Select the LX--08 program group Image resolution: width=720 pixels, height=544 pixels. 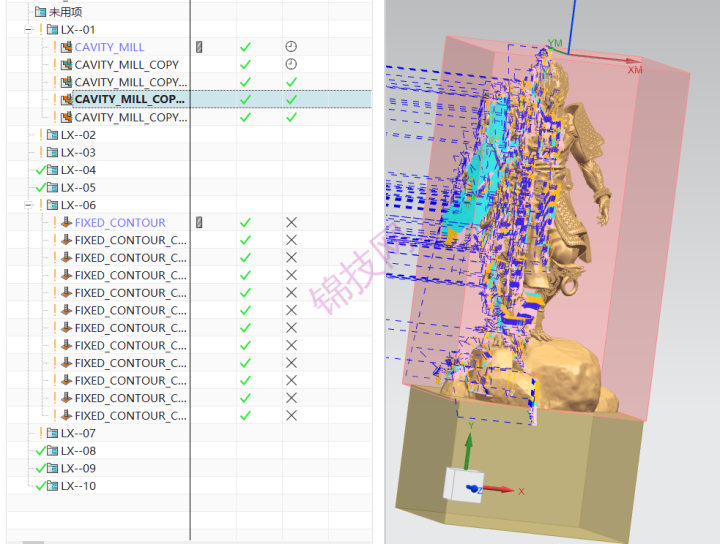point(78,451)
